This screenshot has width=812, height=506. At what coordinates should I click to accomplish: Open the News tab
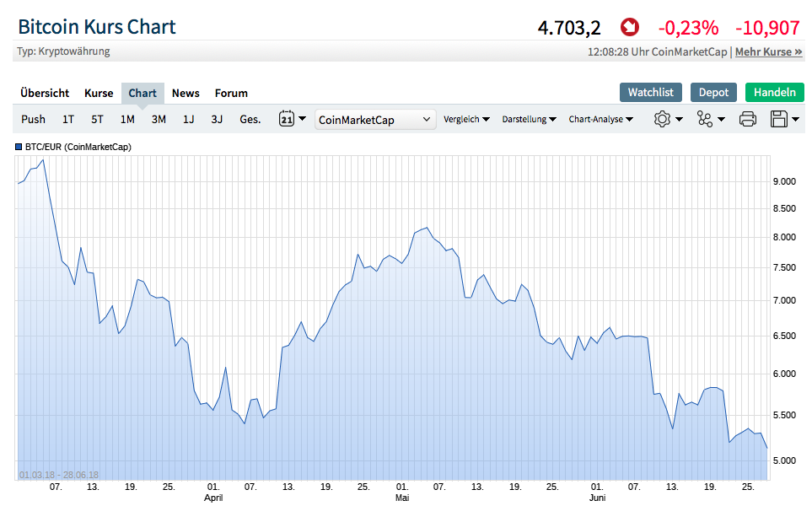tap(186, 94)
